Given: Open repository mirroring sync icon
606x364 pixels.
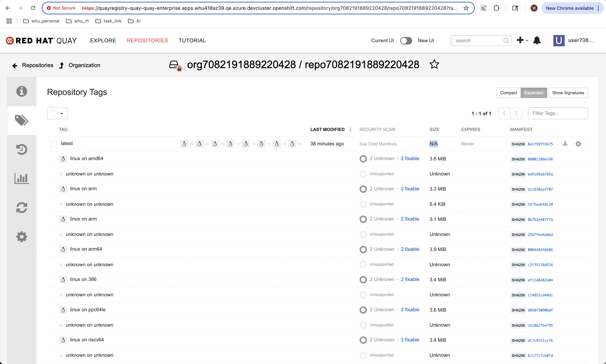Looking at the screenshot, I should [x=22, y=208].
